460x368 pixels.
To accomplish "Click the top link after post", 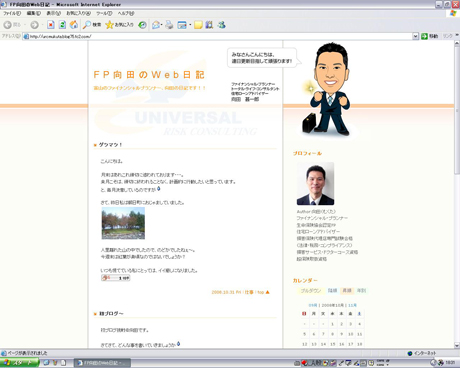I will pos(261,292).
